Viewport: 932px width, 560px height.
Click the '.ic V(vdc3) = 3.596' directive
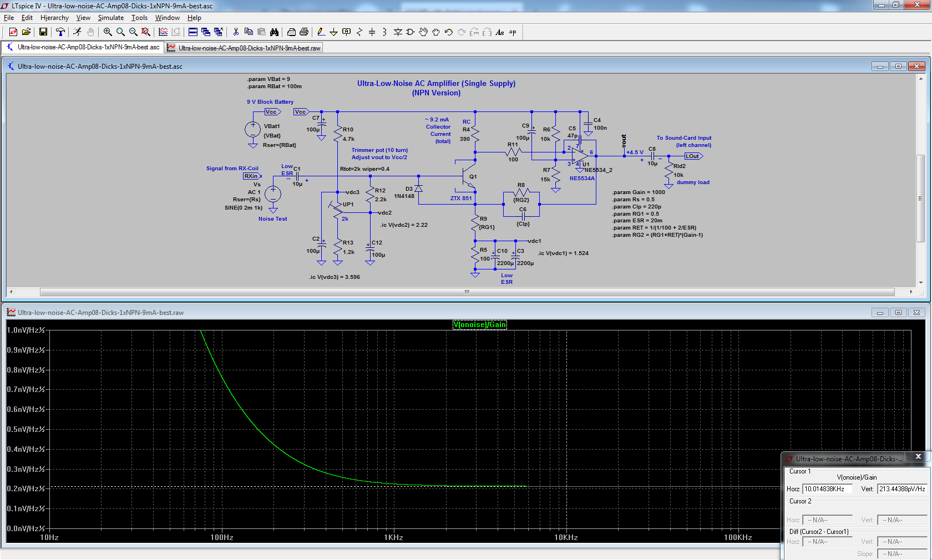tap(335, 277)
